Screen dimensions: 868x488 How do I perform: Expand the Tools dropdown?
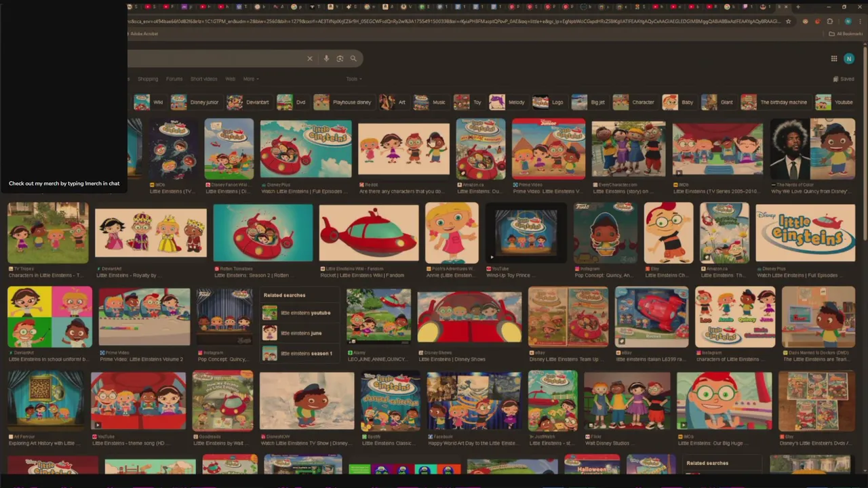coord(353,79)
